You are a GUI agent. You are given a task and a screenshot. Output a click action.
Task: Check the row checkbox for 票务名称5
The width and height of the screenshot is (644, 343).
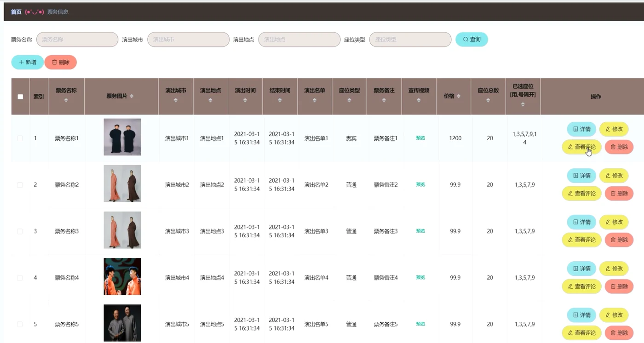pos(20,324)
